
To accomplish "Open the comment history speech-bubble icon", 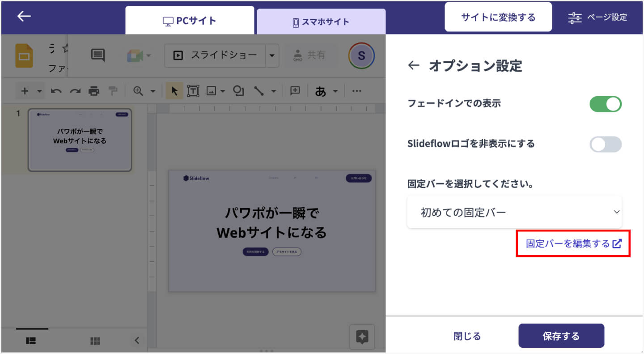I will 97,55.
